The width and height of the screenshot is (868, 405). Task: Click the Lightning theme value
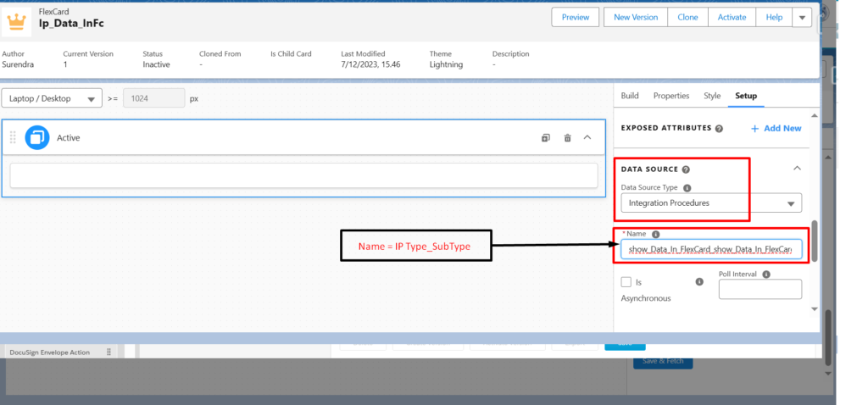(x=446, y=64)
